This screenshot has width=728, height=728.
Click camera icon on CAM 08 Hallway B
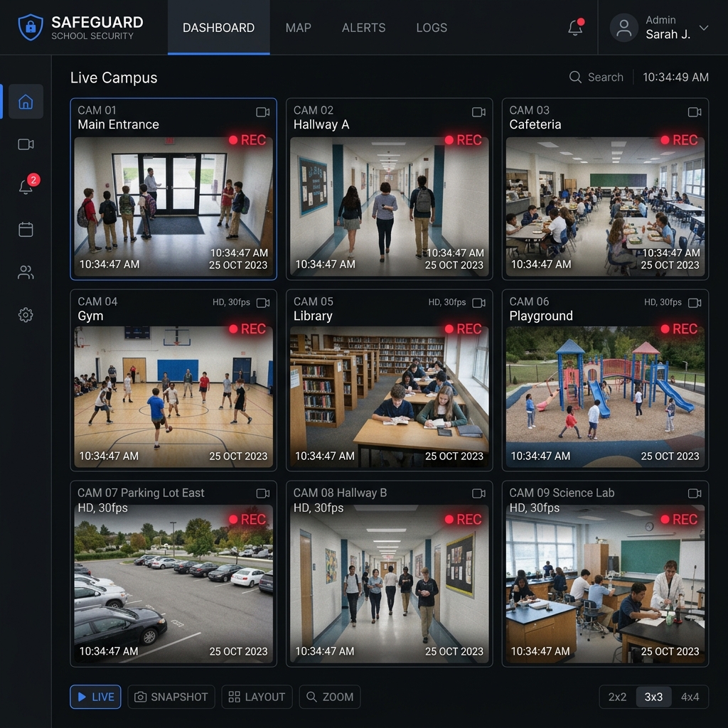[x=478, y=493]
